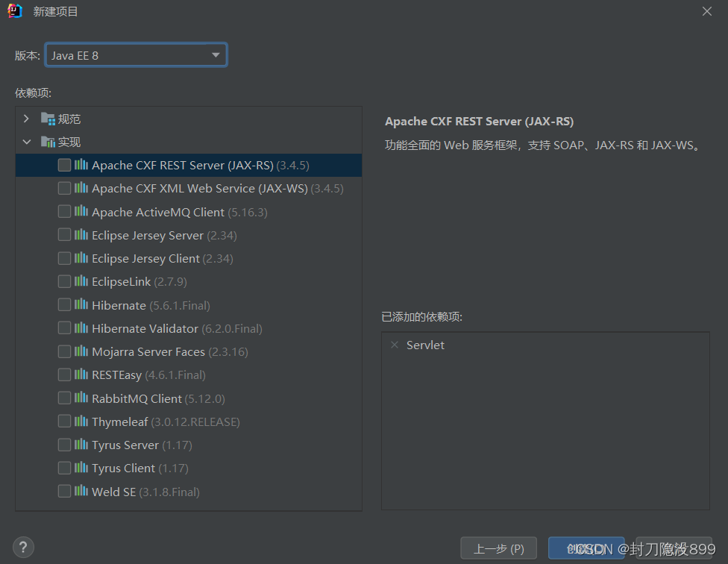Click the IntelliJ IDEA logo in title bar
Viewport: 728px width, 564px height.
(15, 10)
